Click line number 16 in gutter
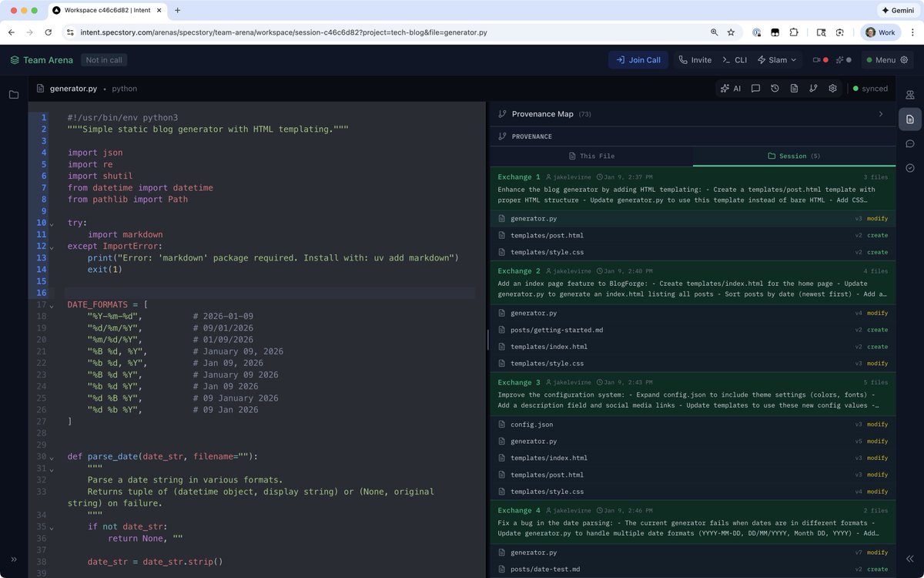The width and height of the screenshot is (924, 578). click(42, 293)
